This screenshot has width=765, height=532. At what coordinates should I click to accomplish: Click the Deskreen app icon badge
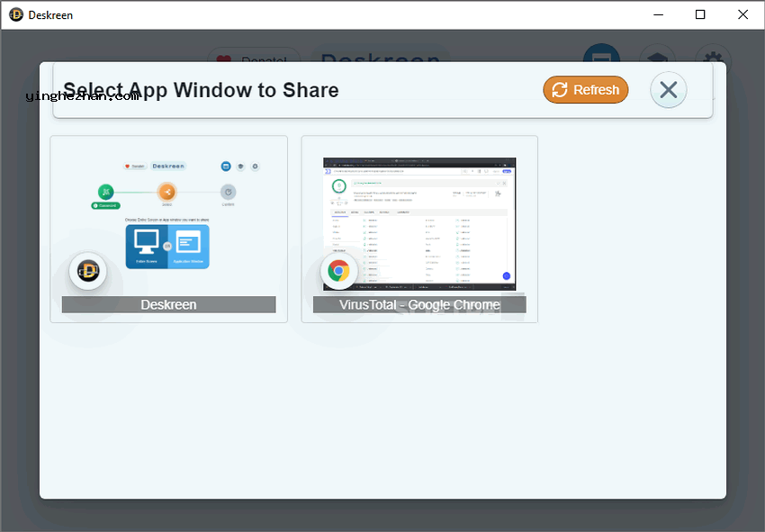tap(88, 271)
